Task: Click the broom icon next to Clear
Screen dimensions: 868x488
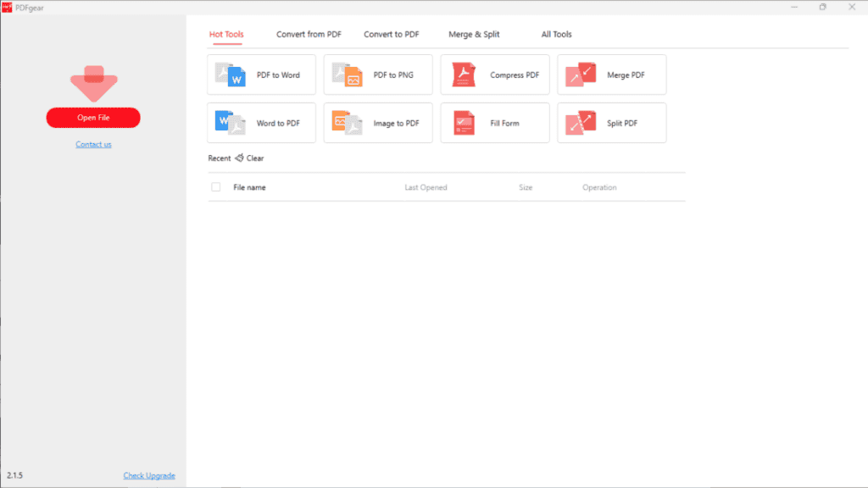Action: click(239, 158)
